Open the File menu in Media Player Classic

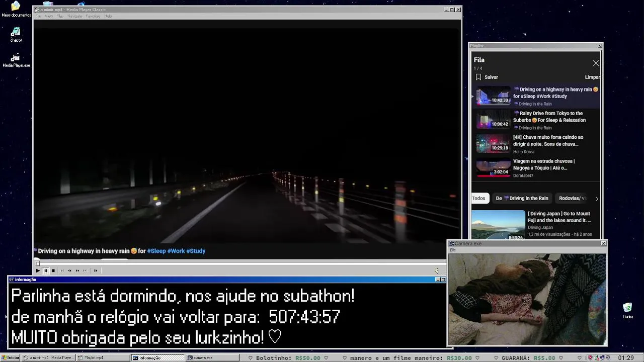click(38, 16)
